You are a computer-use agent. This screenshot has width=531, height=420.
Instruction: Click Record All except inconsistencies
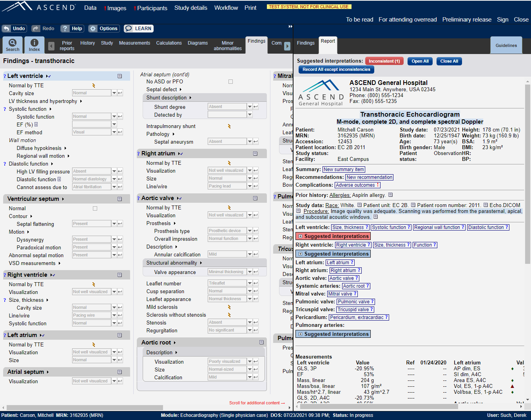[336, 69]
